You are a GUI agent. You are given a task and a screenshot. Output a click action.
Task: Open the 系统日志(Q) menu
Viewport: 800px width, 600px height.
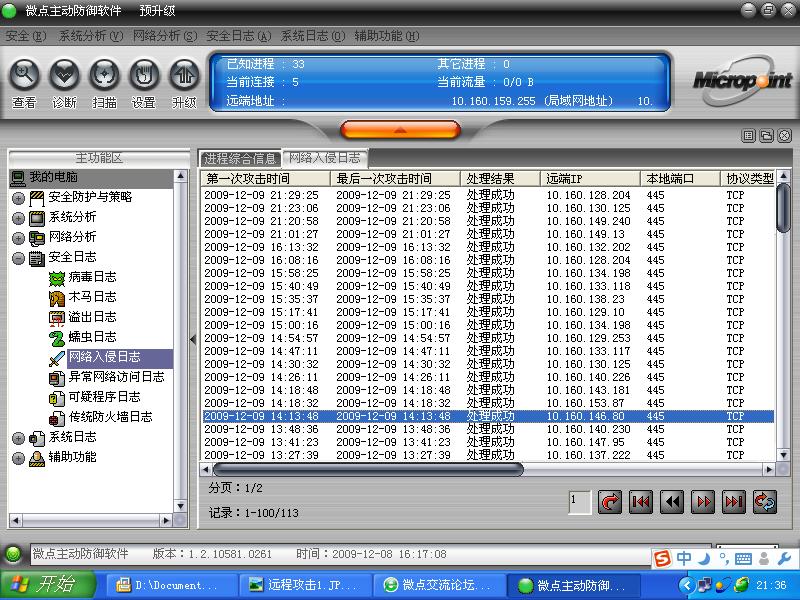(x=313, y=36)
